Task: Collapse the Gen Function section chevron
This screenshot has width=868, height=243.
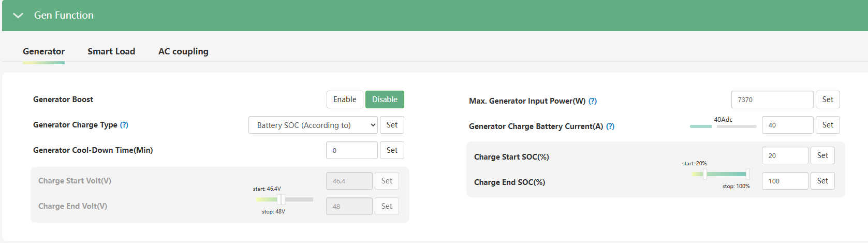Action: click(18, 16)
